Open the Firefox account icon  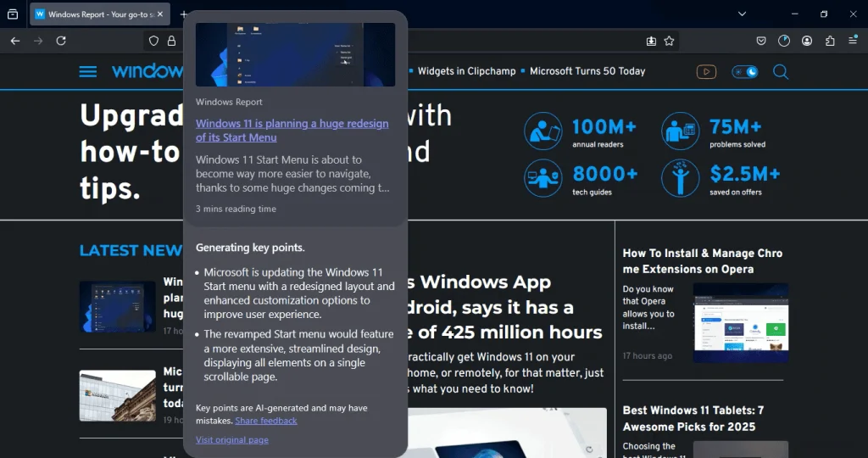pos(807,41)
